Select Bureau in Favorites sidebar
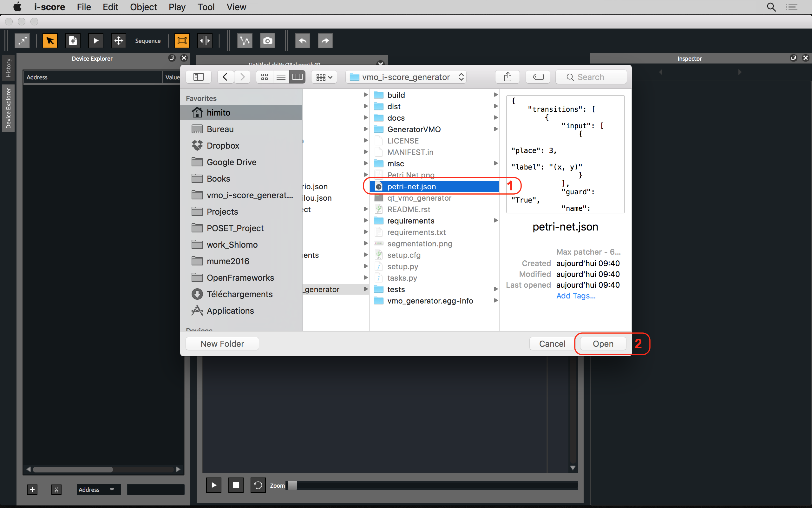The image size is (812, 508). [x=241, y=129]
